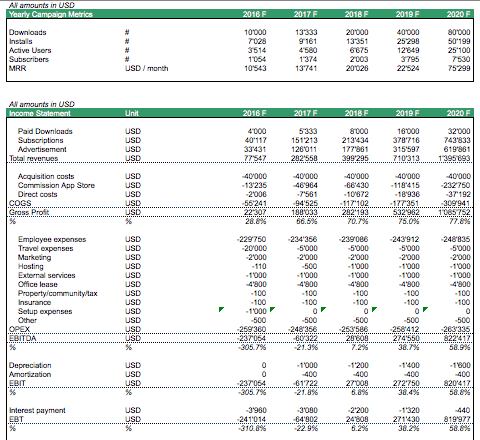Select EBITDA margin -21.3%
The image size is (480, 440).
(x=306, y=347)
